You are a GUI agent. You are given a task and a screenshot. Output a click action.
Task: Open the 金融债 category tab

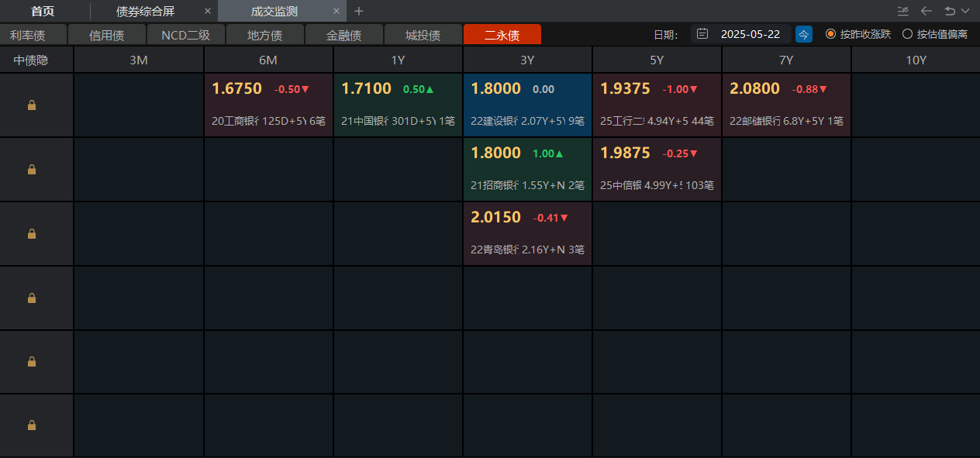344,35
